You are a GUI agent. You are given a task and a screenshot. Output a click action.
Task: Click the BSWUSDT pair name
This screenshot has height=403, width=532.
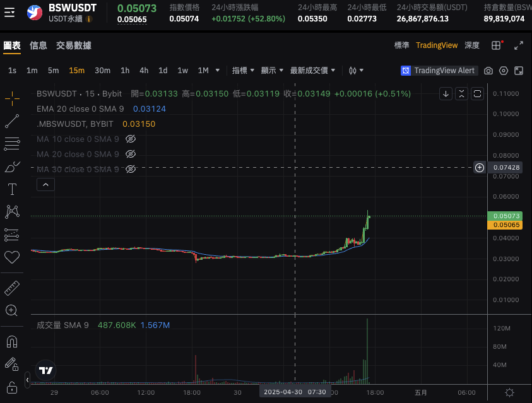(x=73, y=8)
